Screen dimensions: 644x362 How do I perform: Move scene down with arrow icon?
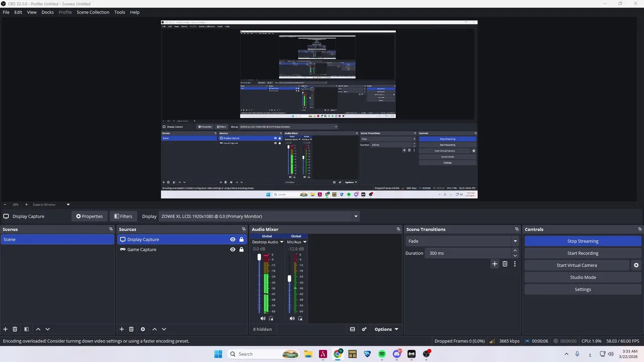coord(47,329)
